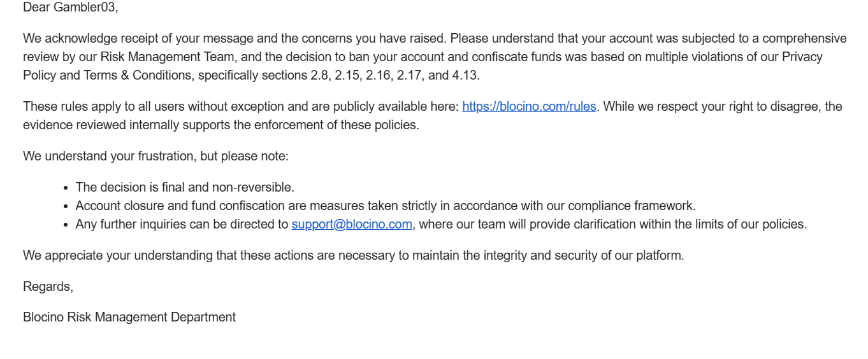Click the "Dear Gambler03," greeting line
Viewport: 868px width, 359px height.
(70, 8)
